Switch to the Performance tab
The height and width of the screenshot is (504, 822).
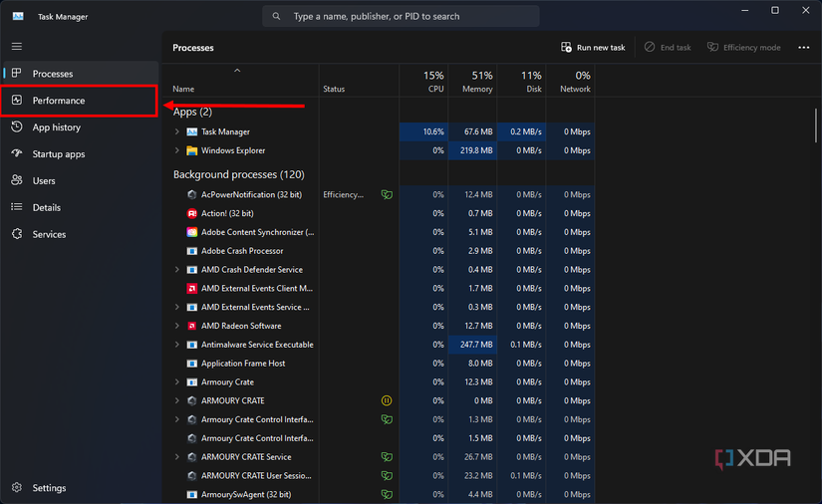pyautogui.click(x=58, y=101)
